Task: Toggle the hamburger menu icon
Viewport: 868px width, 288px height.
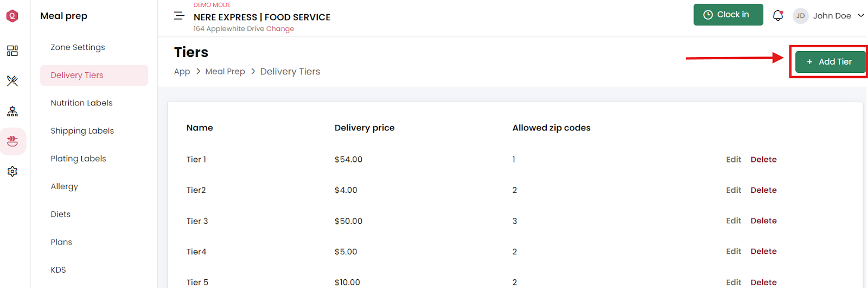Action: pyautogui.click(x=179, y=16)
